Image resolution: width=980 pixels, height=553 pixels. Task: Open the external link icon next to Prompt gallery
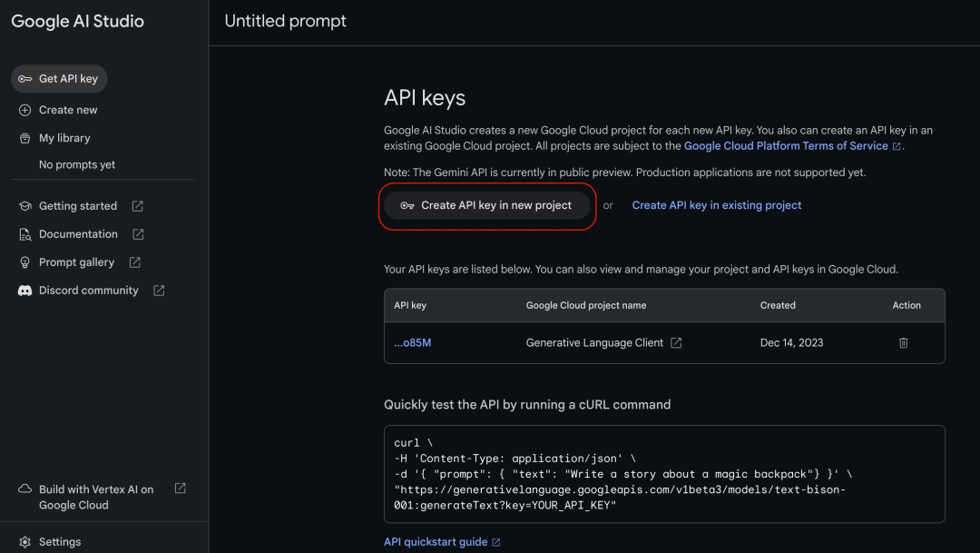(x=135, y=262)
